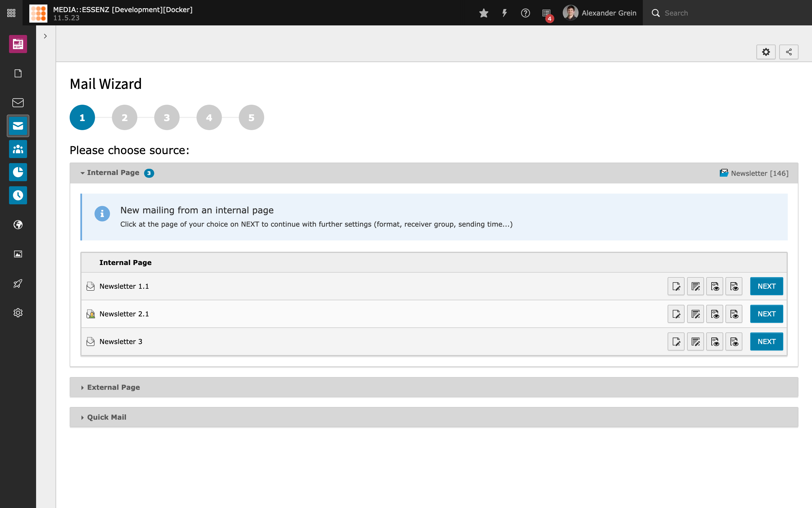Open Alexander Grein user menu

[x=599, y=13]
